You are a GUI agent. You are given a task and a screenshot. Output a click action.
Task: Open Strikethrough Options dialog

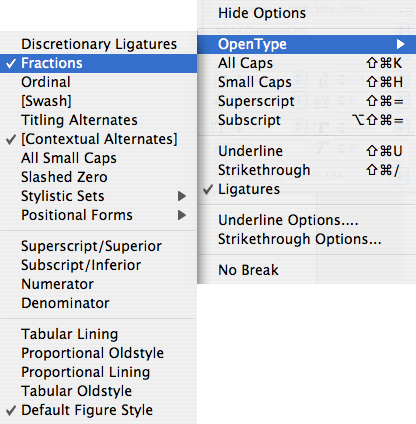(x=307, y=239)
